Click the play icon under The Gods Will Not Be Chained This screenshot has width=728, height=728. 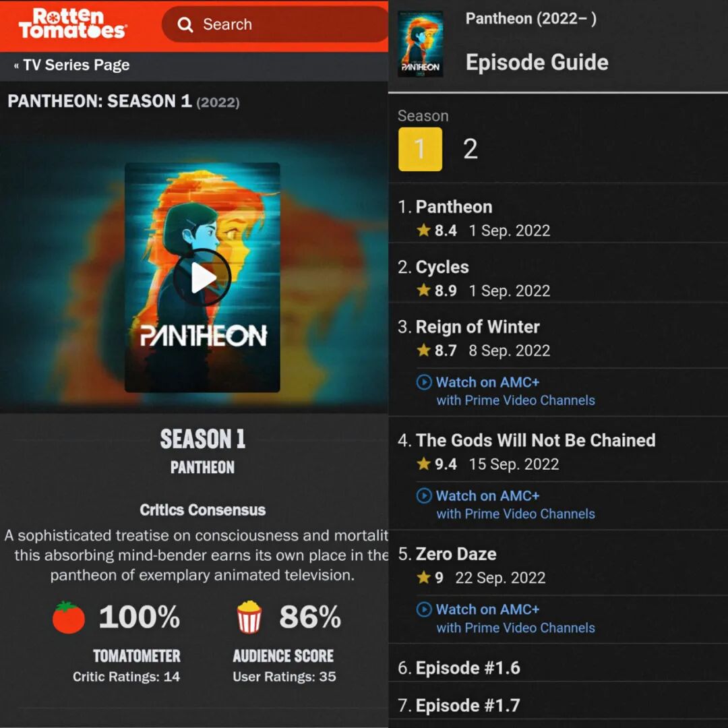point(423,496)
